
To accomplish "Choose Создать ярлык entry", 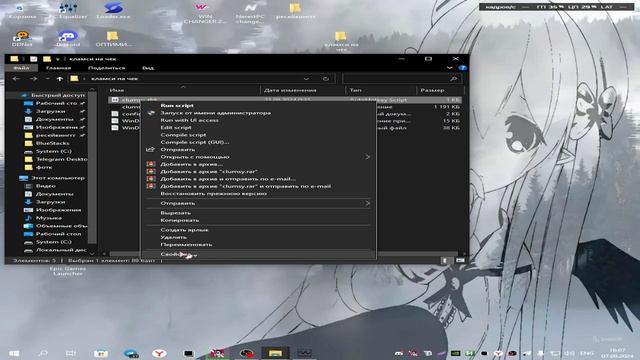I will tap(184, 230).
